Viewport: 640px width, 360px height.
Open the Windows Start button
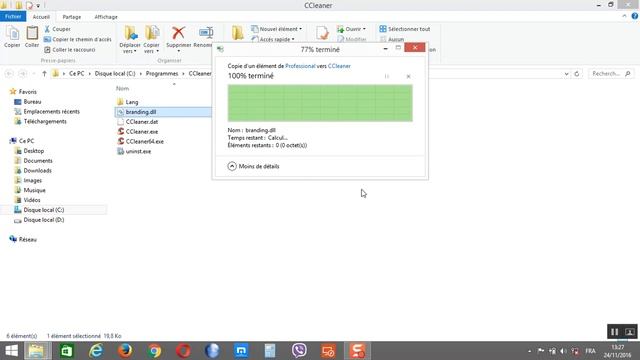pos(11,351)
